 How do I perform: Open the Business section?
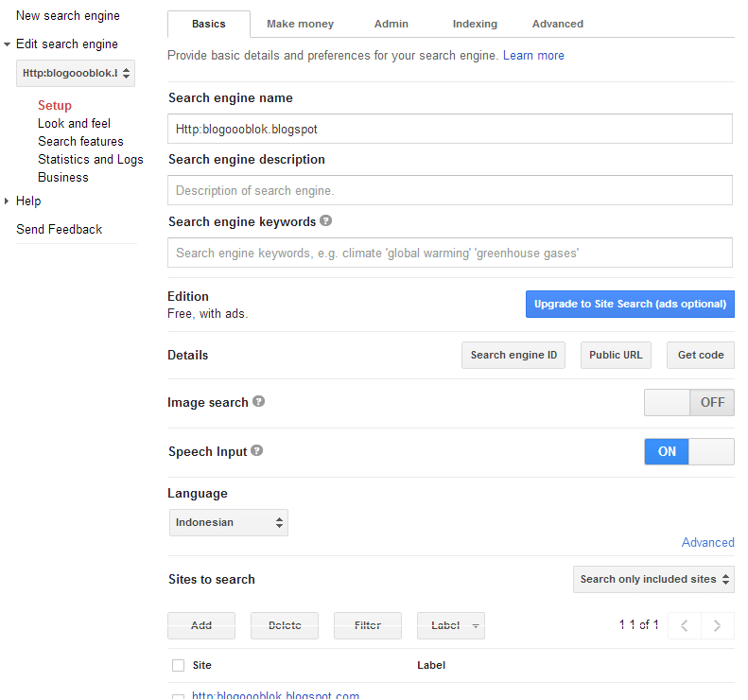[x=63, y=178]
